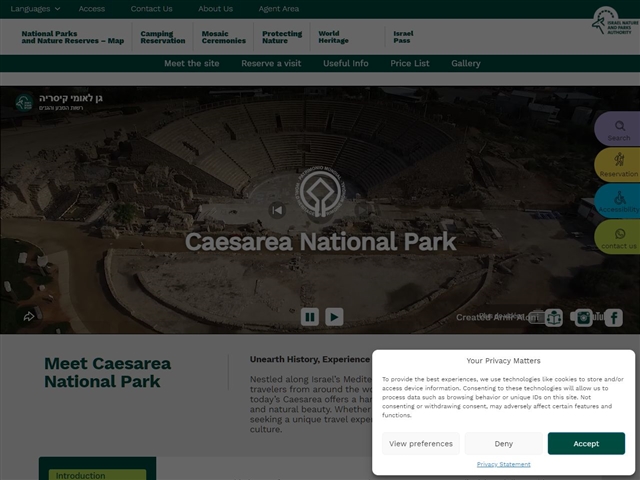Screen dimensions: 640x480
Task: Jump to Meet the site section
Action: coord(192,63)
